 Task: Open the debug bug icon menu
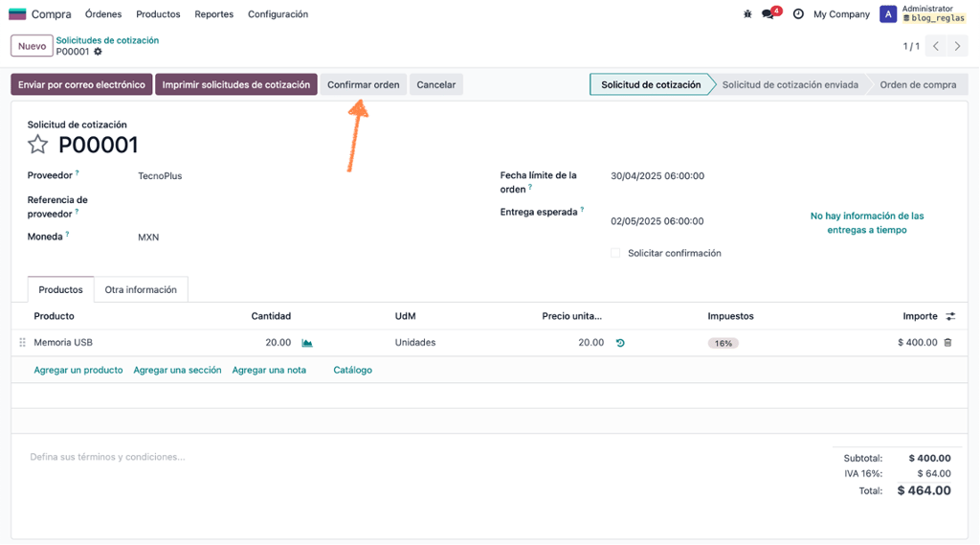click(747, 13)
